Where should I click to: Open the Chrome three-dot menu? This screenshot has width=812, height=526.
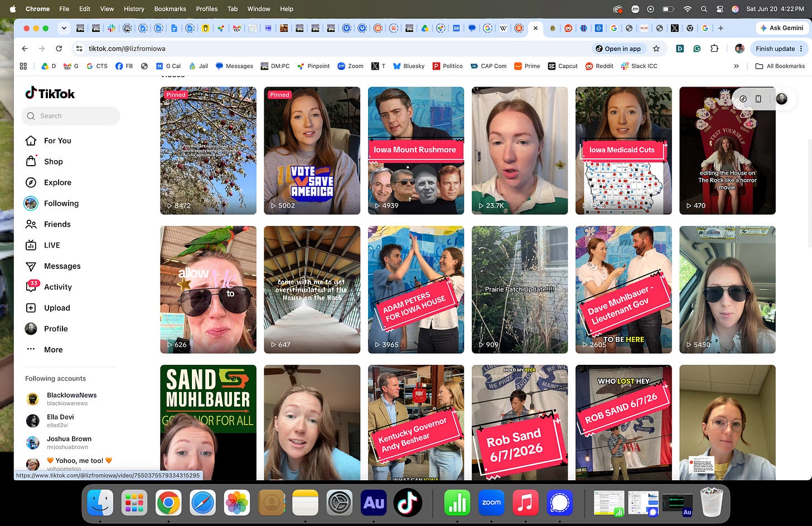coord(801,49)
